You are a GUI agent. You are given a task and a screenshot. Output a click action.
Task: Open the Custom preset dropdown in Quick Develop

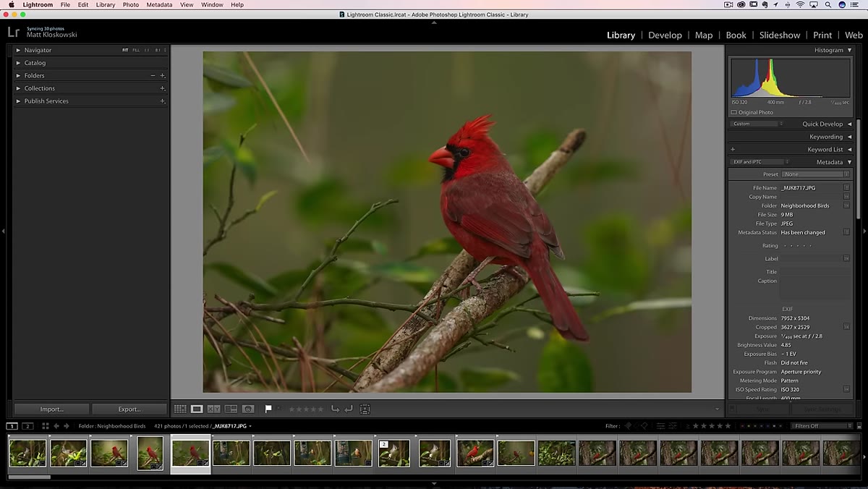[757, 124]
